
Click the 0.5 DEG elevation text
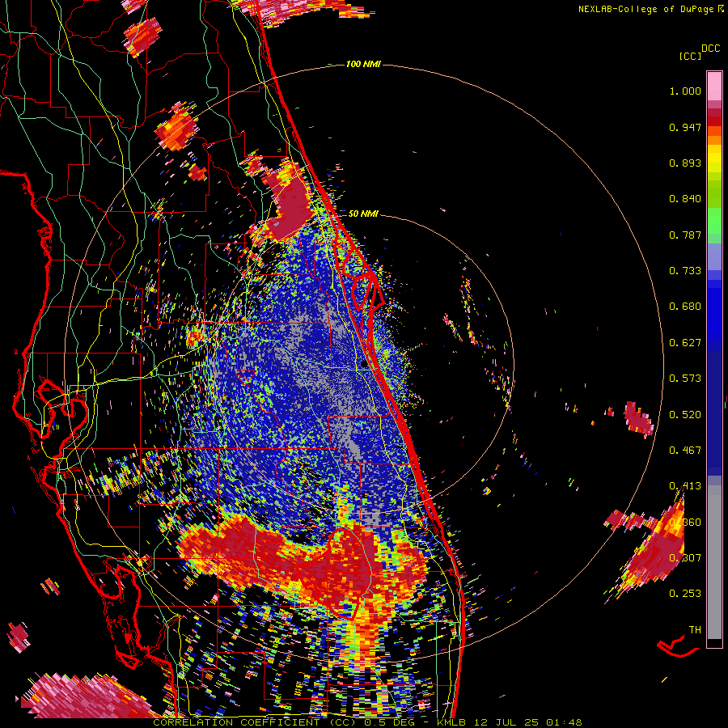tap(392, 722)
